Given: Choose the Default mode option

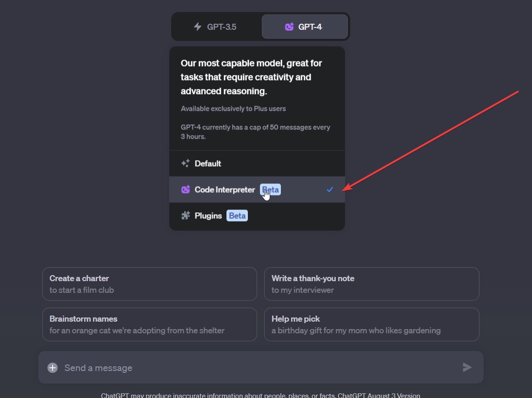Looking at the screenshot, I should click(x=257, y=163).
